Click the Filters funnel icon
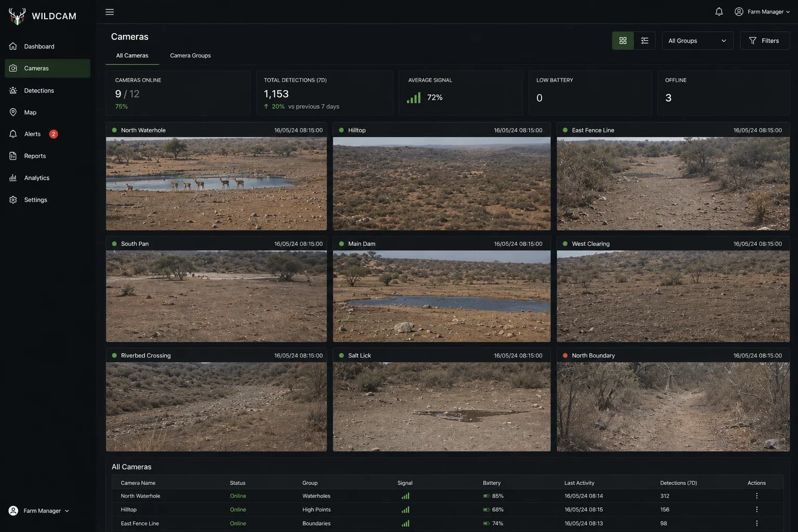The image size is (798, 532). (752, 41)
